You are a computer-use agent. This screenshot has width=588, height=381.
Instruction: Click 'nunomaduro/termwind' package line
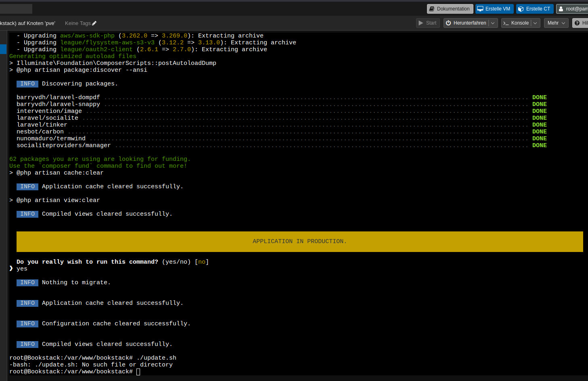(x=282, y=139)
